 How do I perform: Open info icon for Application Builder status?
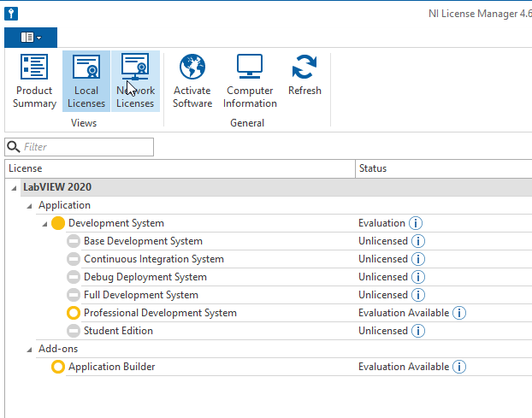point(459,367)
